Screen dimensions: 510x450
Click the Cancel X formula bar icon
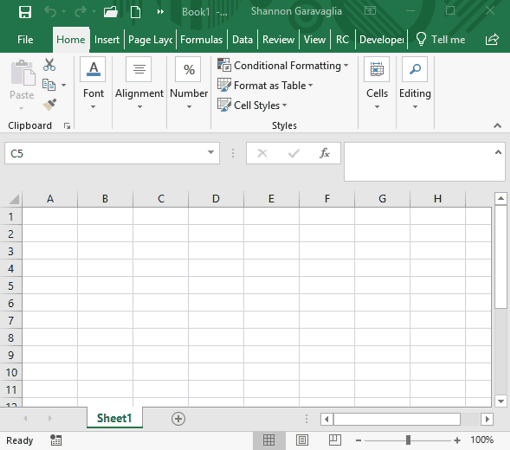[x=262, y=153]
